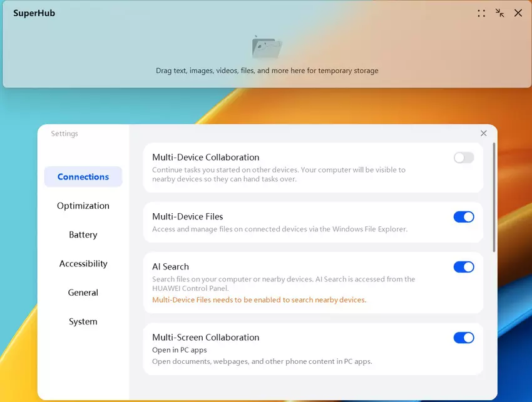The width and height of the screenshot is (532, 402).
Task: Turn off the Multi-Device Files toggle
Action: click(x=464, y=217)
